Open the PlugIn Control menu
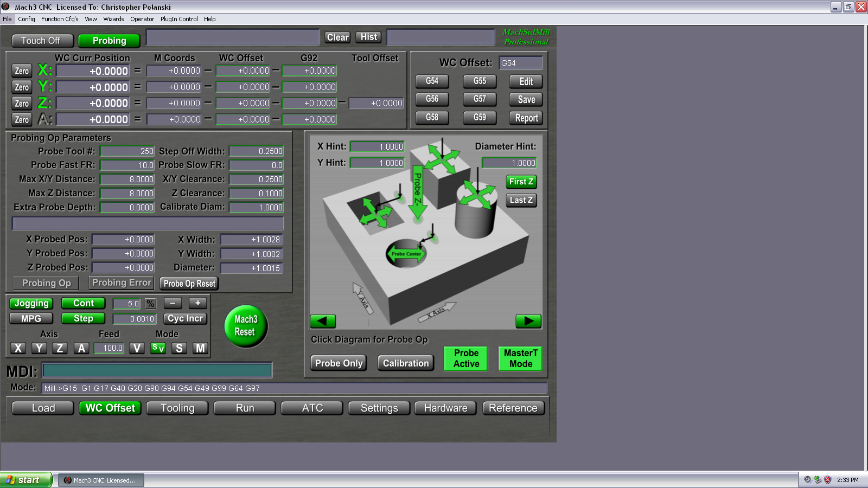The image size is (868, 488). 179,19
